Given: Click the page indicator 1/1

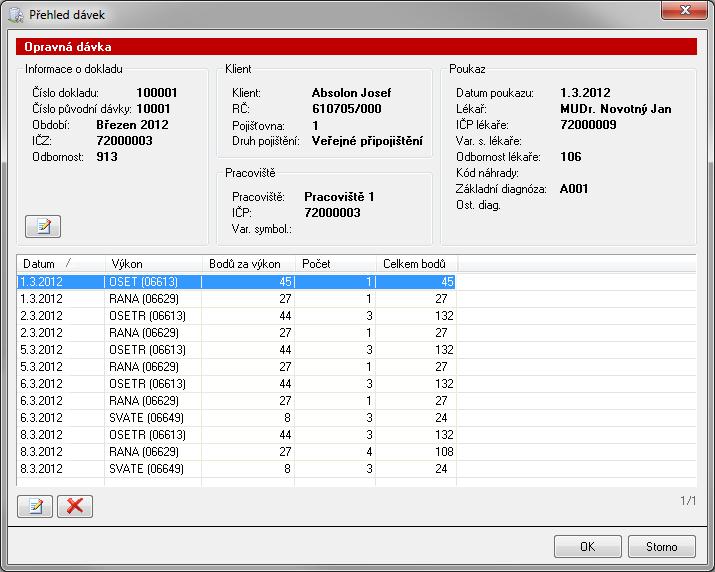Looking at the screenshot, I should tap(688, 501).
